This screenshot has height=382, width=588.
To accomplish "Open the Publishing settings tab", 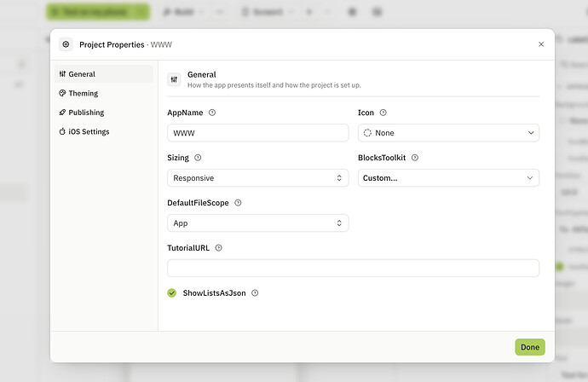I will 104,113.
